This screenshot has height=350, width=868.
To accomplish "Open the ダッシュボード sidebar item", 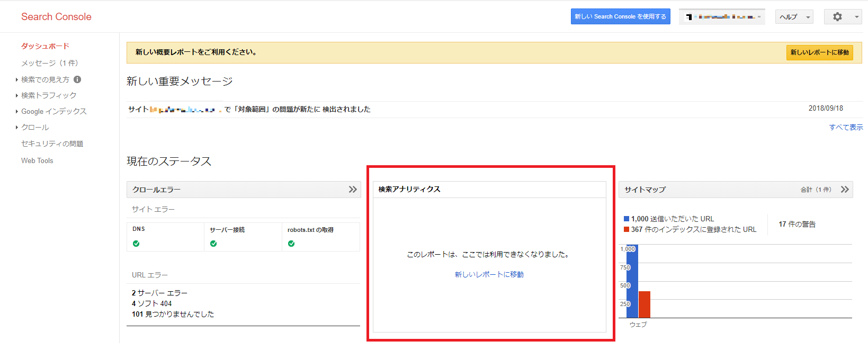I will [x=45, y=46].
